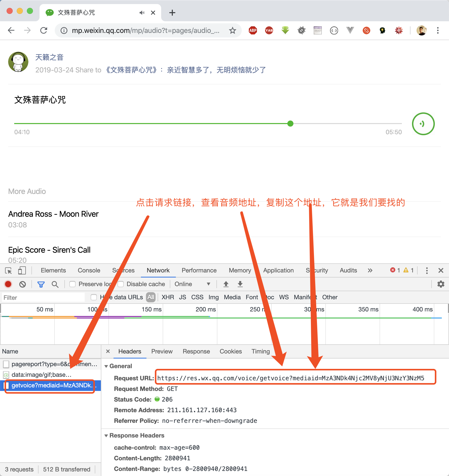449x476 pixels.
Task: Bookmark this page with the star
Action: (232, 31)
